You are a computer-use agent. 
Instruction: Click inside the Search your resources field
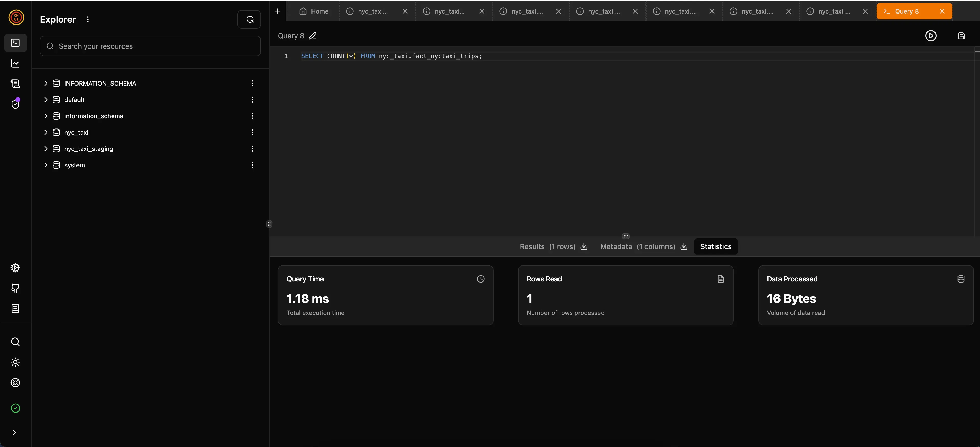[x=150, y=46]
